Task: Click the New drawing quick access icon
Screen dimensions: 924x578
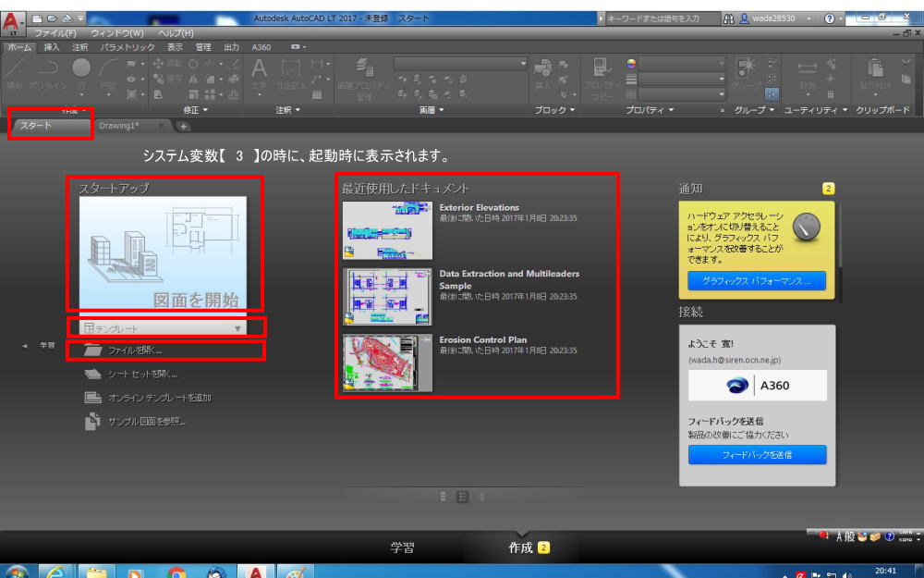Action: pyautogui.click(x=37, y=18)
